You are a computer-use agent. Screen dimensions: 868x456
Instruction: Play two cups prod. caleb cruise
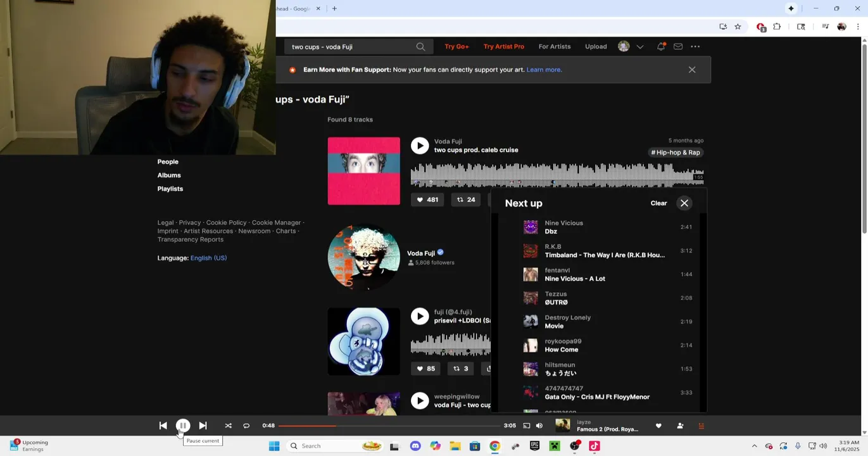click(x=420, y=146)
